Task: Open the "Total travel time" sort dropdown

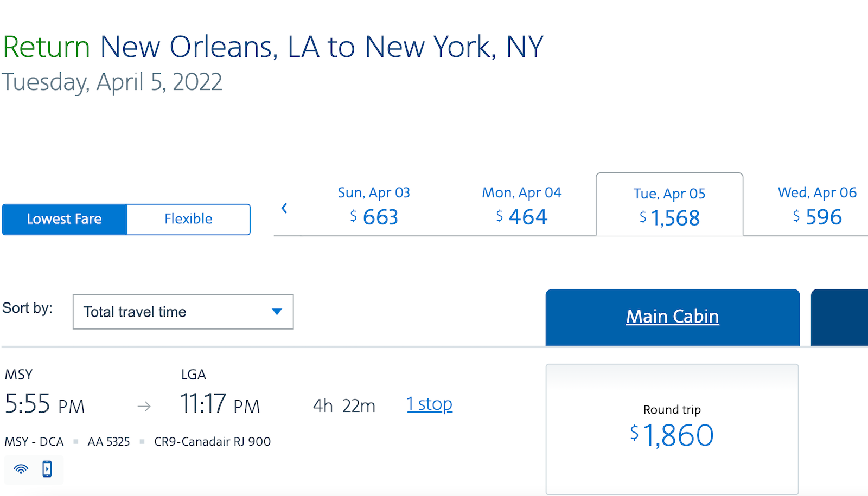Action: pyautogui.click(x=183, y=312)
